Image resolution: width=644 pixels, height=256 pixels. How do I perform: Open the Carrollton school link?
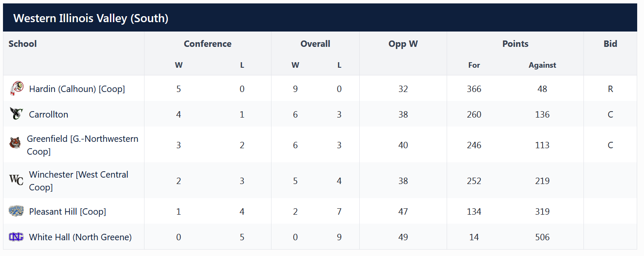[49, 115]
